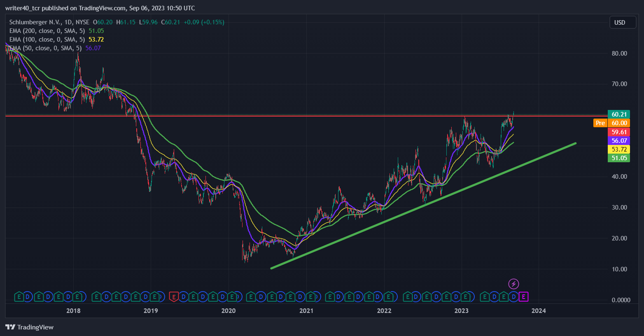The width and height of the screenshot is (644, 336).
Task: Click the 2020 label on time axis
Action: coord(229,311)
